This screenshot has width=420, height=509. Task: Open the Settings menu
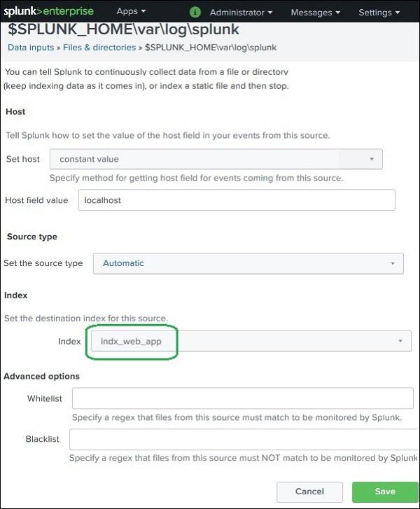point(379,13)
